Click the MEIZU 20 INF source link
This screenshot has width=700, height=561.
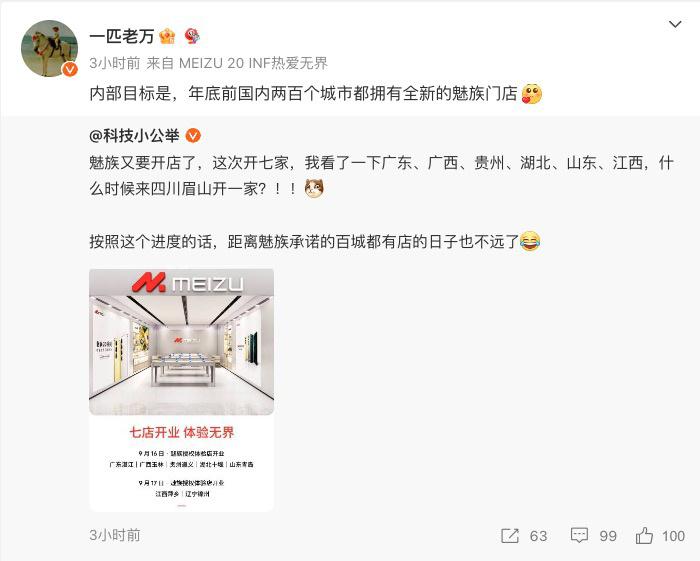pos(253,63)
